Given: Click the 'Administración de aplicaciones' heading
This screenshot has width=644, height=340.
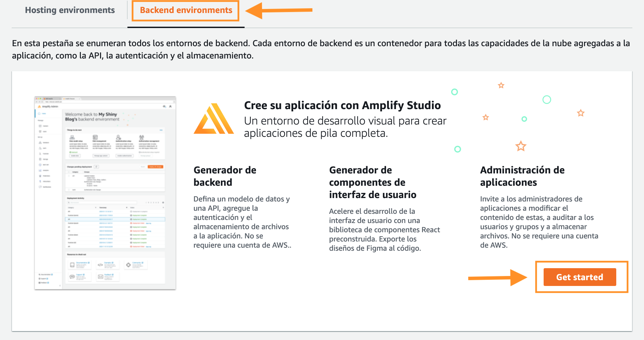Looking at the screenshot, I should pos(522,176).
